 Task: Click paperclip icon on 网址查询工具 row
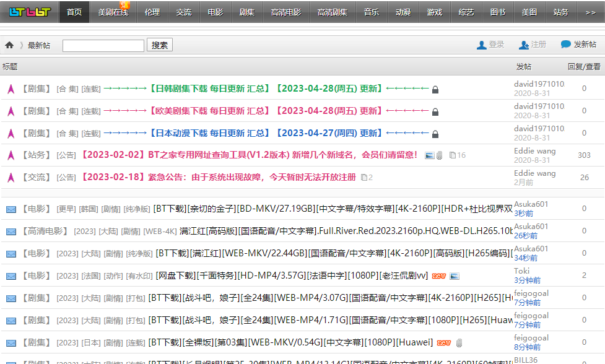pos(439,155)
